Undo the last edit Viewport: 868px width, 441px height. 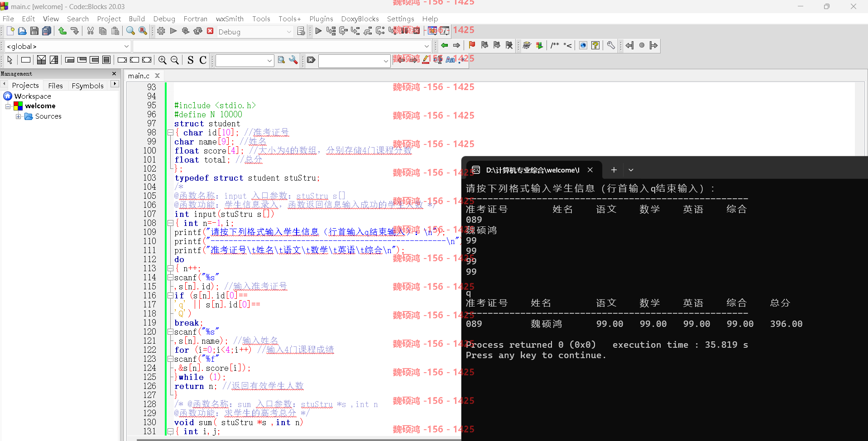62,31
